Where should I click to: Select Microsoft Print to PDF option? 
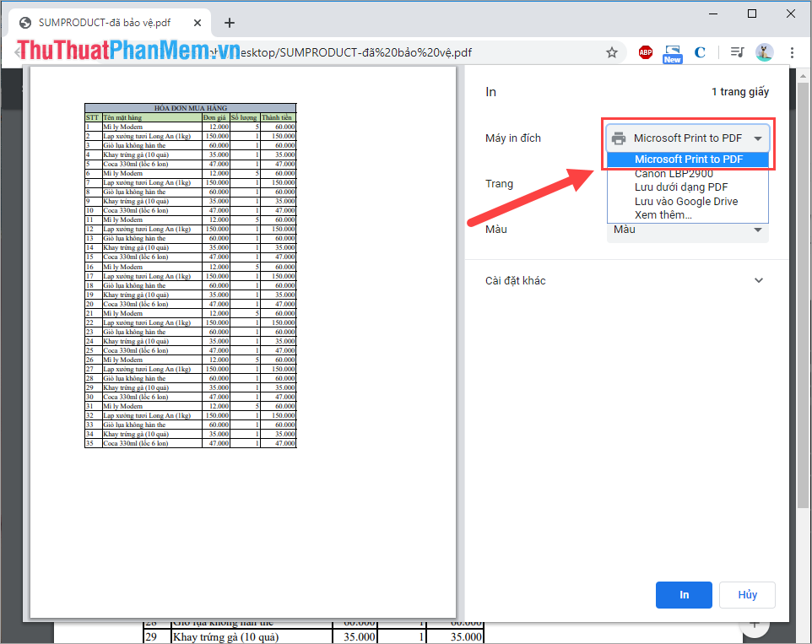(688, 160)
